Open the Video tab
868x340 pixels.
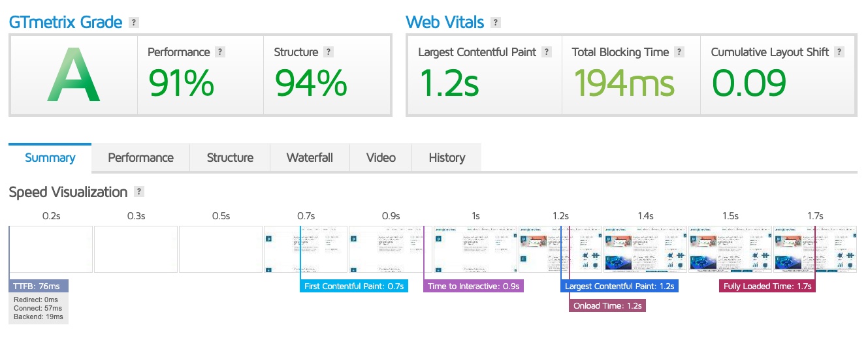[381, 157]
